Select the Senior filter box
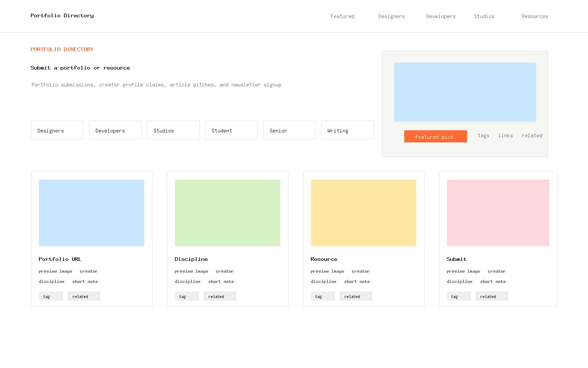 (289, 130)
